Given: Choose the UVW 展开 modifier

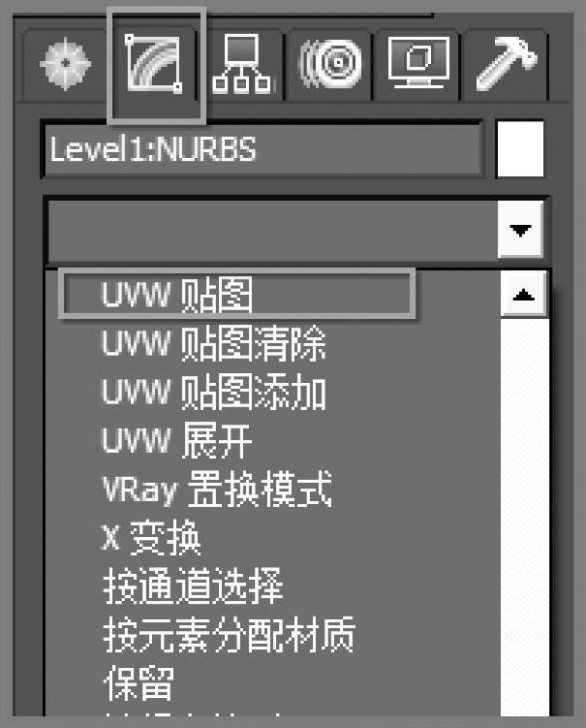Looking at the screenshot, I should click(x=177, y=441).
